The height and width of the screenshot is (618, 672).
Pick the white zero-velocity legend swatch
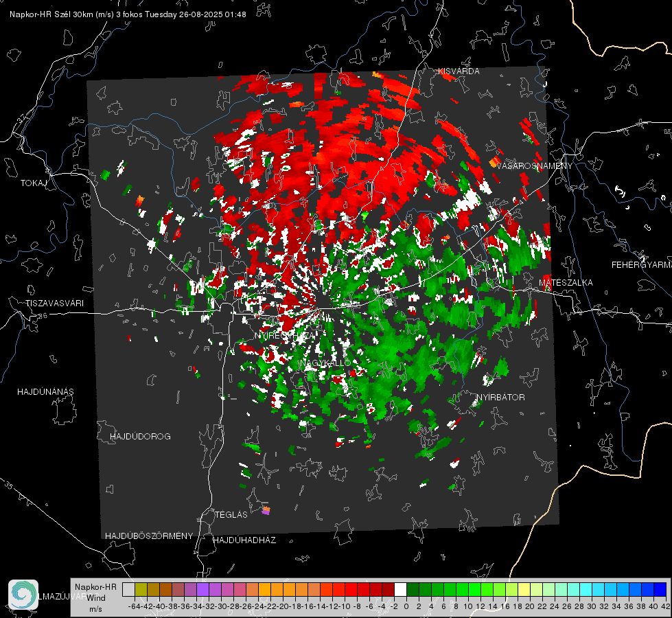400,590
